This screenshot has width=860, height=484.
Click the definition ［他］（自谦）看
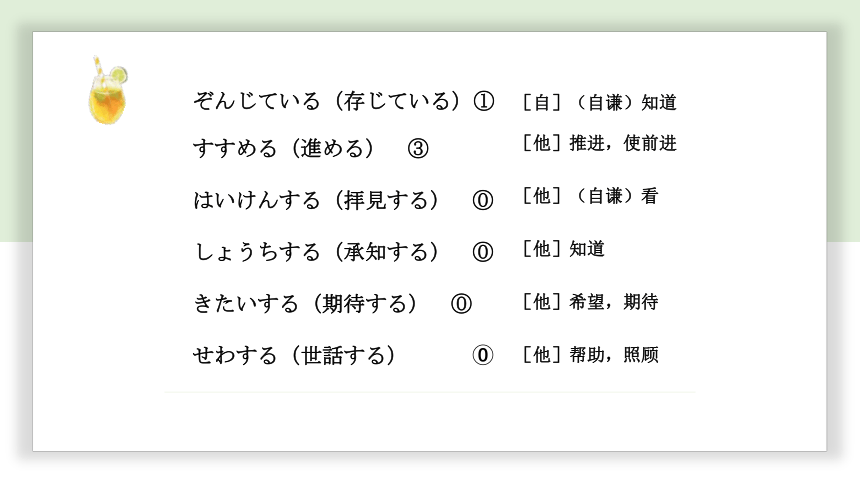click(x=590, y=196)
